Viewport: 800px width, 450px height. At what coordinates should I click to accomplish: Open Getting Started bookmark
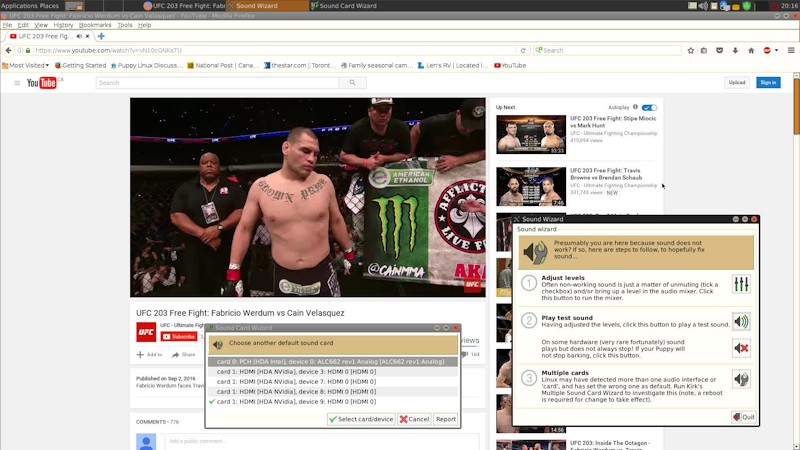(x=81, y=65)
